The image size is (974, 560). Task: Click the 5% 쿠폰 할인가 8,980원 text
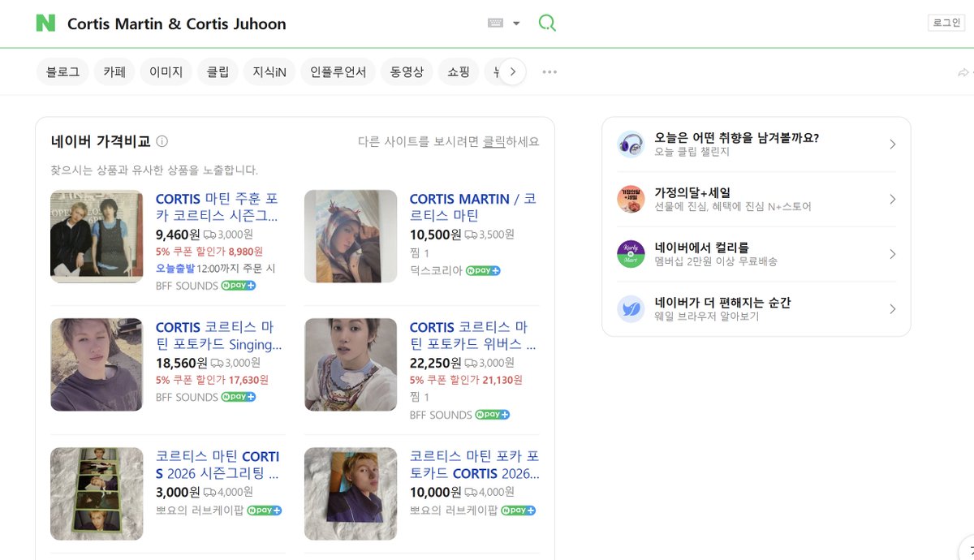209,252
